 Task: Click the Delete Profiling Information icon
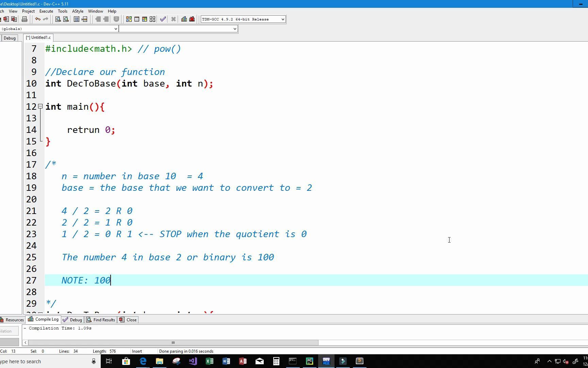tap(192, 19)
